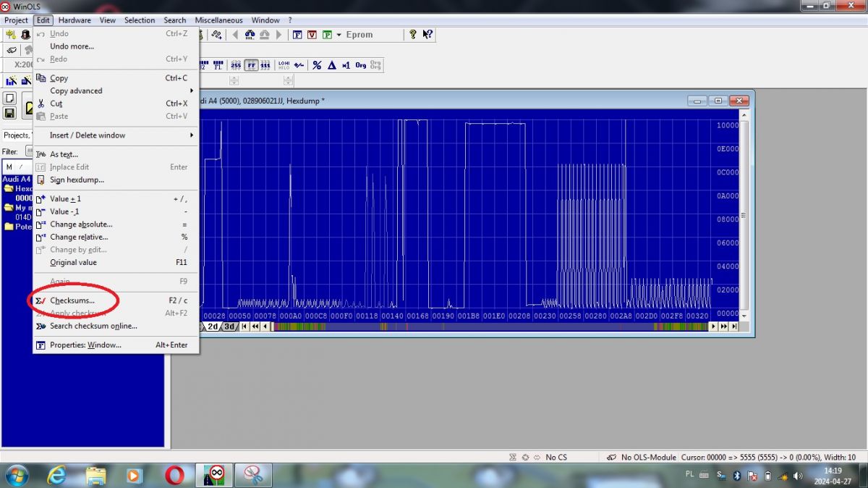Click the red V window toolbar icon
This screenshot has width=868, height=488.
click(x=312, y=35)
